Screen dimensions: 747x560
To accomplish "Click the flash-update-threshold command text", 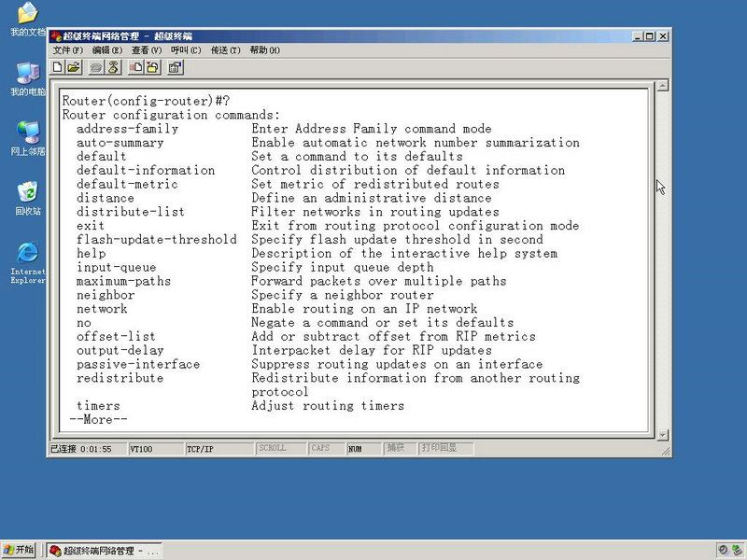I will click(x=157, y=240).
